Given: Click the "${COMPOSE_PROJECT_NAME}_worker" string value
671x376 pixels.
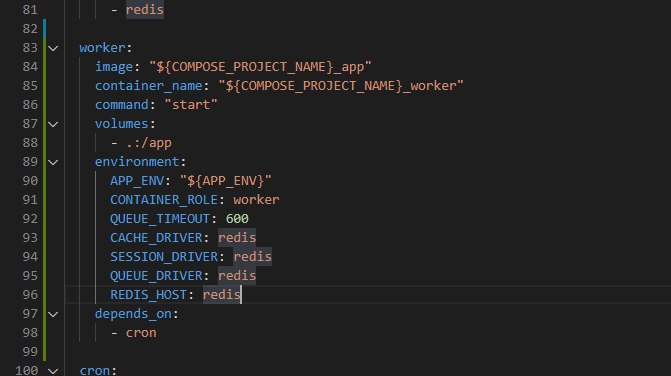Looking at the screenshot, I should click(x=341, y=86).
